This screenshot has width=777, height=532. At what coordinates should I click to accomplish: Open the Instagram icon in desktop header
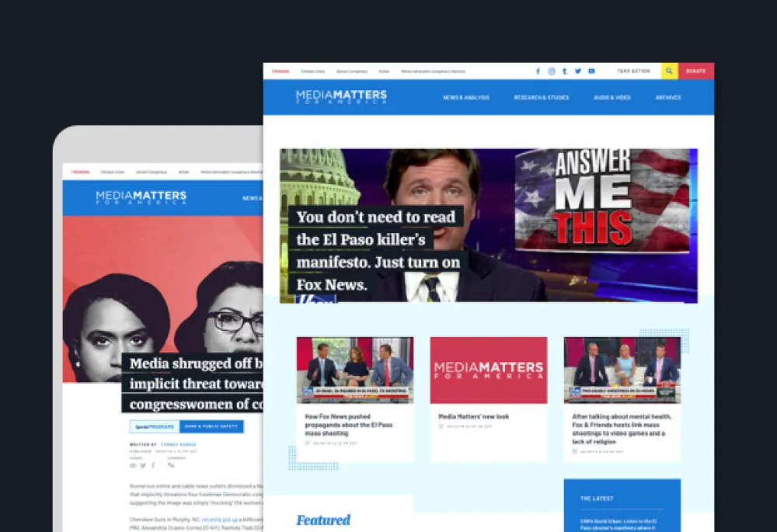pyautogui.click(x=552, y=71)
